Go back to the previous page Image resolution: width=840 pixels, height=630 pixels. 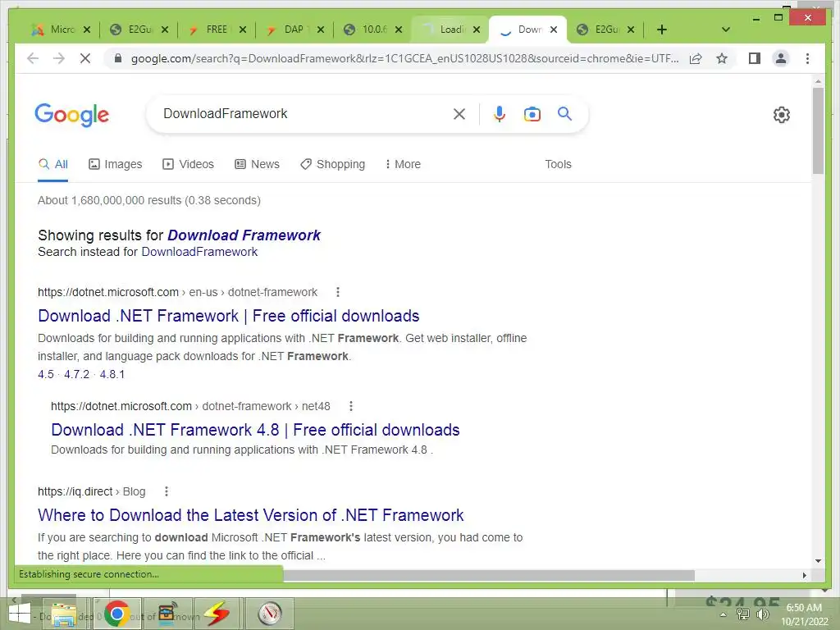(x=33, y=58)
